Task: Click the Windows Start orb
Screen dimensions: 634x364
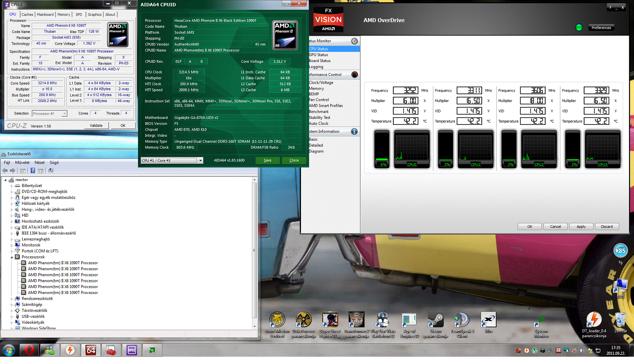Action: [8, 350]
